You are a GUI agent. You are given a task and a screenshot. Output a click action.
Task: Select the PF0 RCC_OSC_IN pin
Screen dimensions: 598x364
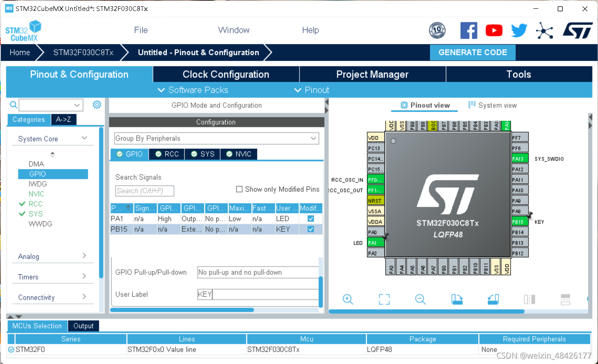click(376, 179)
